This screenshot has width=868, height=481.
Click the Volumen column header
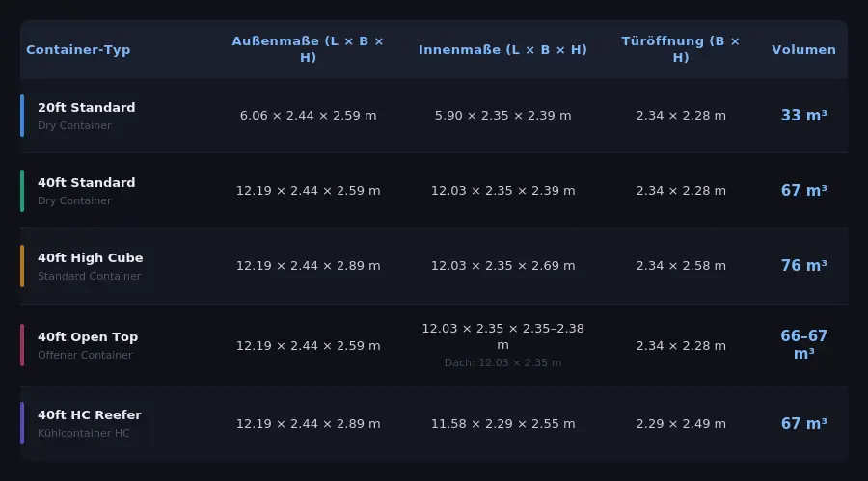tap(803, 50)
